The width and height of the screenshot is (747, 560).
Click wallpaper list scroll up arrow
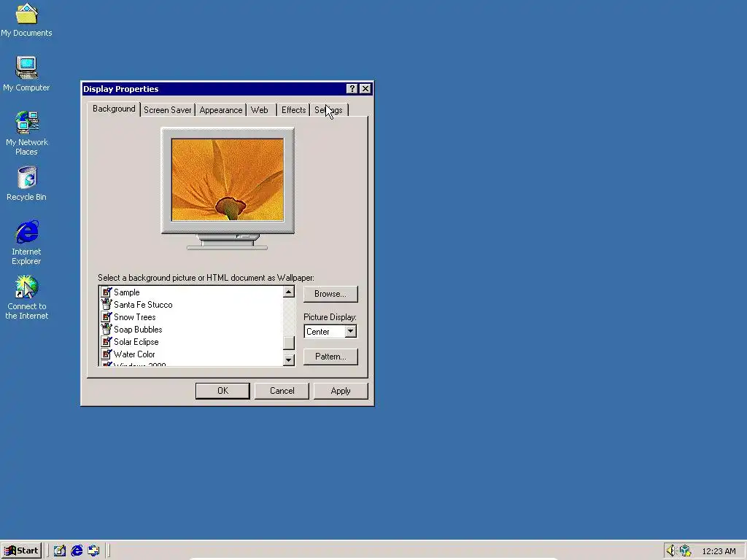289,292
